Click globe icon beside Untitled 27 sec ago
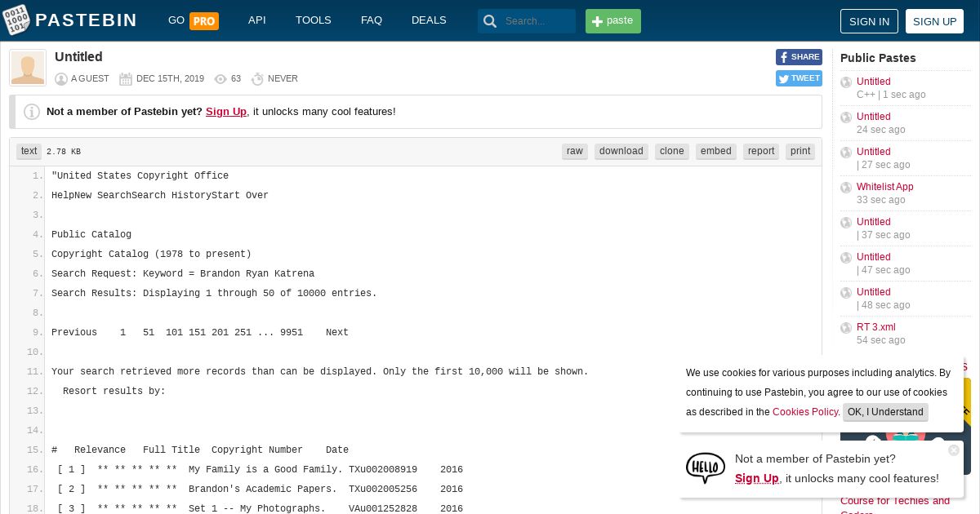Image resolution: width=980 pixels, height=514 pixels. [846, 153]
